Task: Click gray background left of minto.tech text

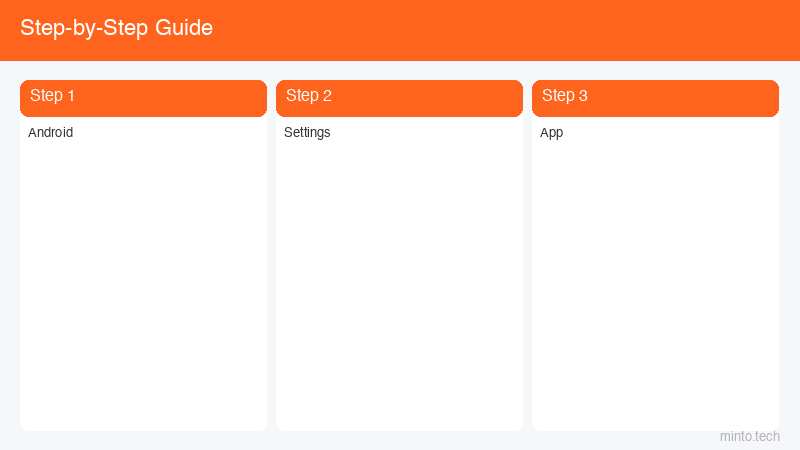Action: click(x=612, y=439)
